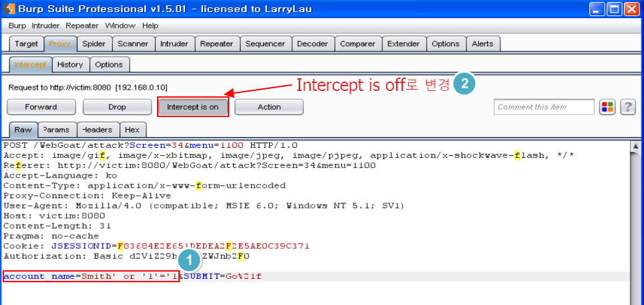The image size is (644, 305).
Task: Click the Content-Length: 31 line
Action: click(57, 225)
